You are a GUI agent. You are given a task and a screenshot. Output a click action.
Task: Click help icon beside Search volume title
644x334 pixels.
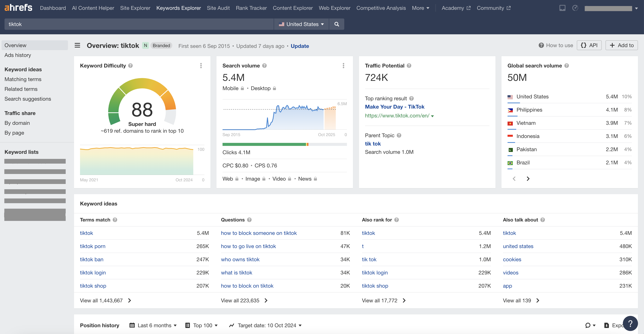[x=264, y=66]
